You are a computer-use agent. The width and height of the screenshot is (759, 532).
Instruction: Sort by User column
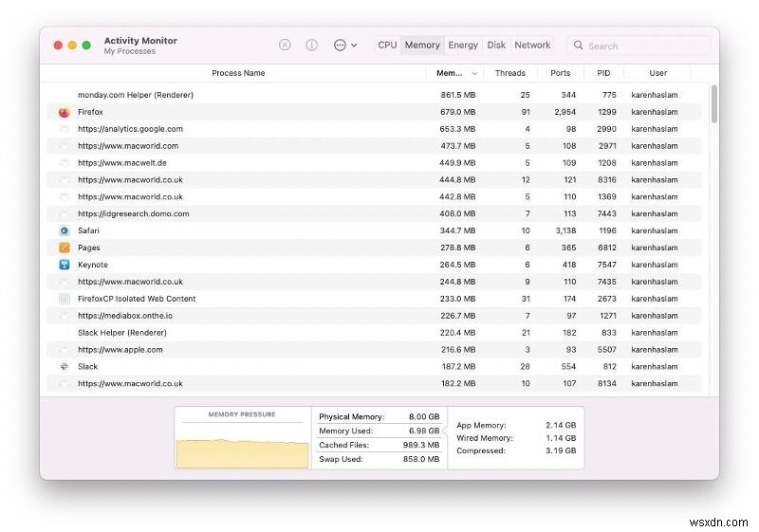pyautogui.click(x=657, y=73)
